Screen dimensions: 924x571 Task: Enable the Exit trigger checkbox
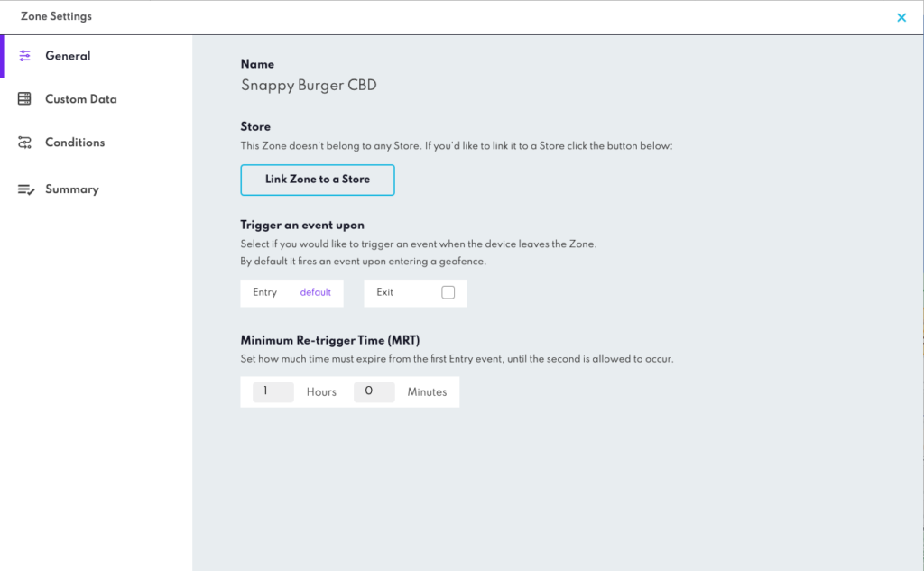tap(448, 292)
